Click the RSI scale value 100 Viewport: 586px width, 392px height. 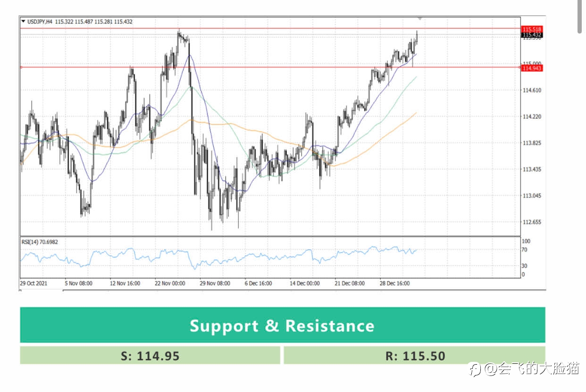pos(526,241)
